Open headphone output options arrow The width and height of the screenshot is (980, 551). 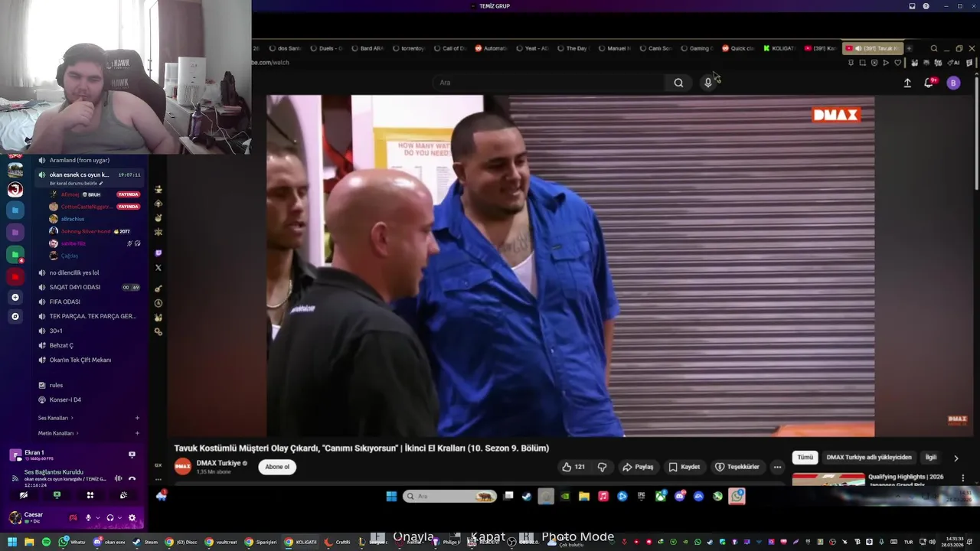coord(119,518)
